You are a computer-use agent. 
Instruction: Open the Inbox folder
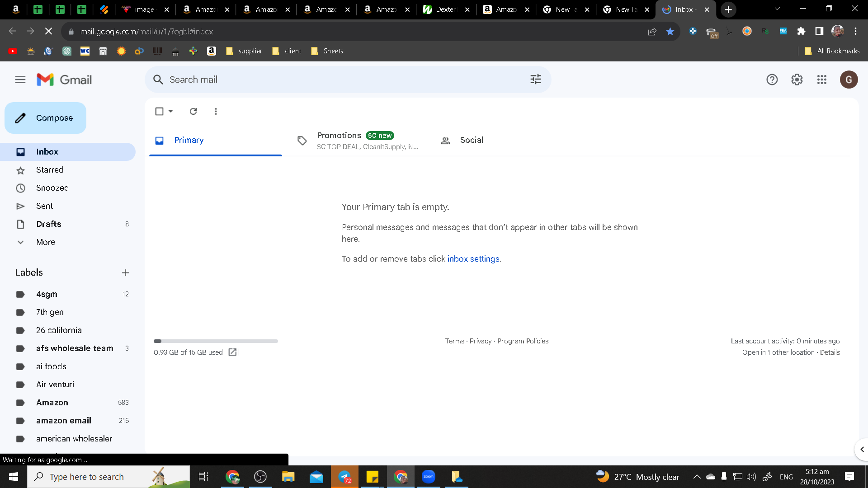pos(68,152)
